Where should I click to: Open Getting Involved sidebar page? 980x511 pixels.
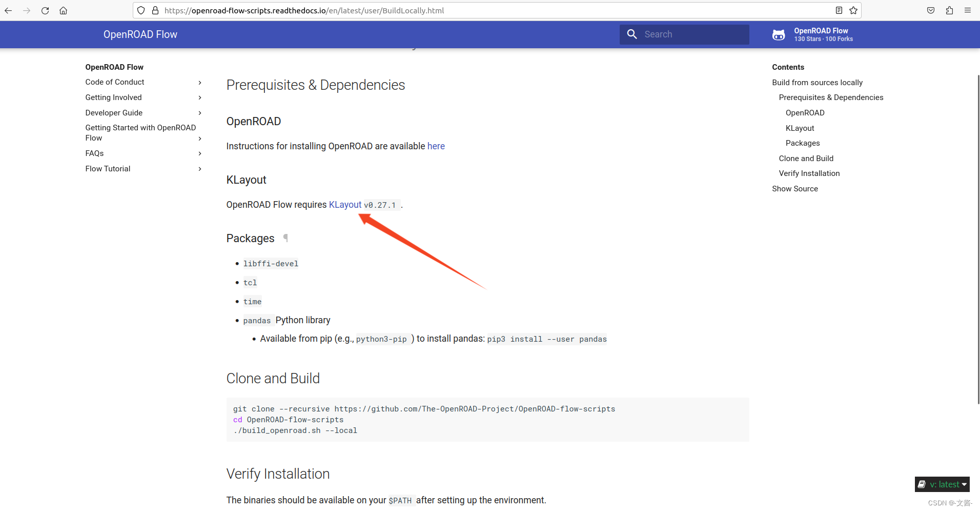113,97
